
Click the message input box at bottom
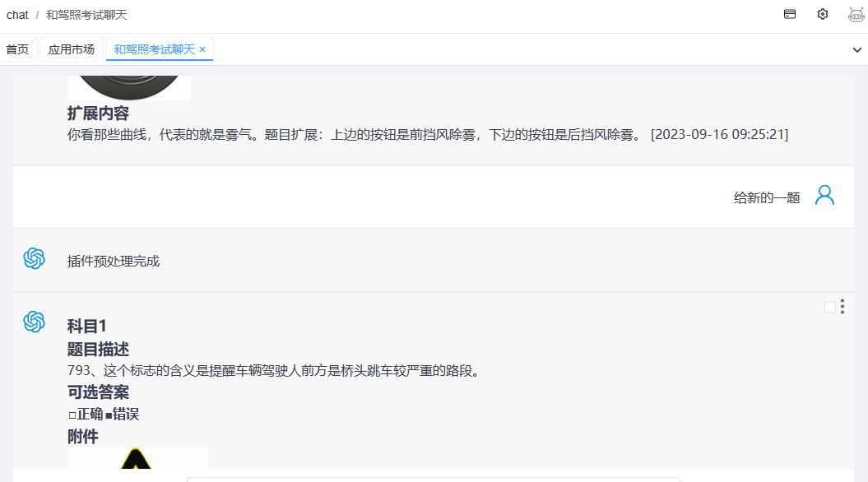tap(433, 478)
